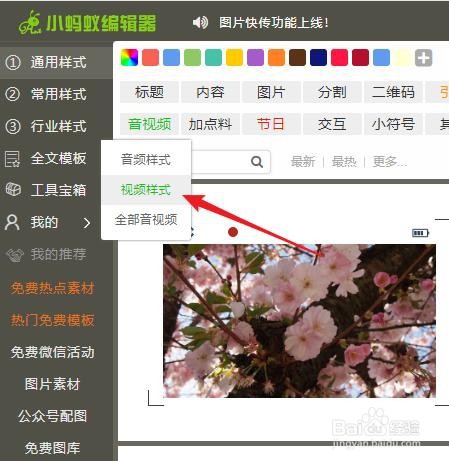Click the 全文模板 template icon
The width and height of the screenshot is (449, 461).
(x=12, y=159)
